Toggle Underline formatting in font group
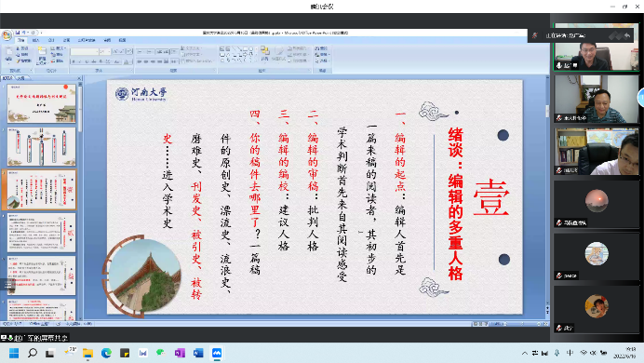The image size is (644, 363). pos(87,61)
